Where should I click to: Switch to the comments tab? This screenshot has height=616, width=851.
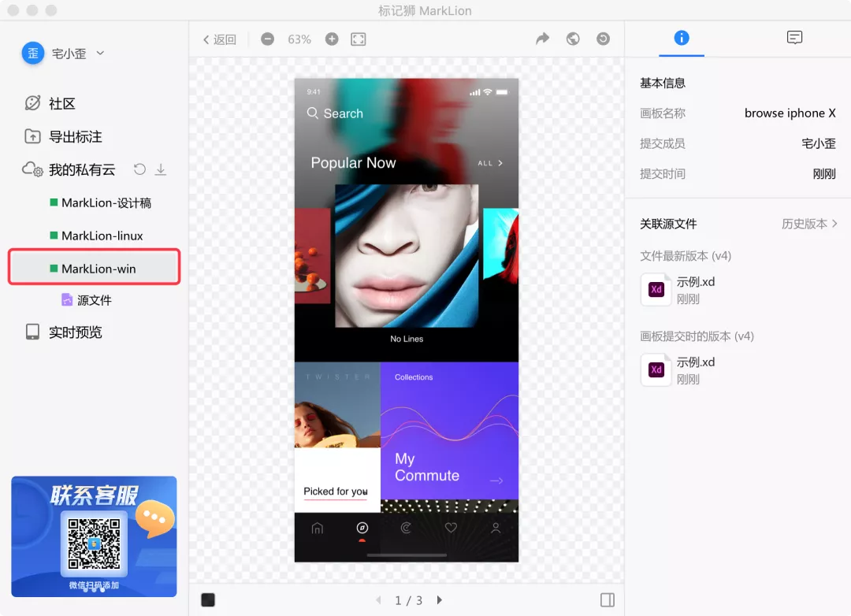[x=794, y=38]
